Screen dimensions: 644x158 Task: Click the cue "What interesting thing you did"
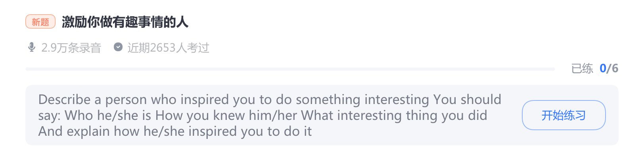(x=394, y=116)
